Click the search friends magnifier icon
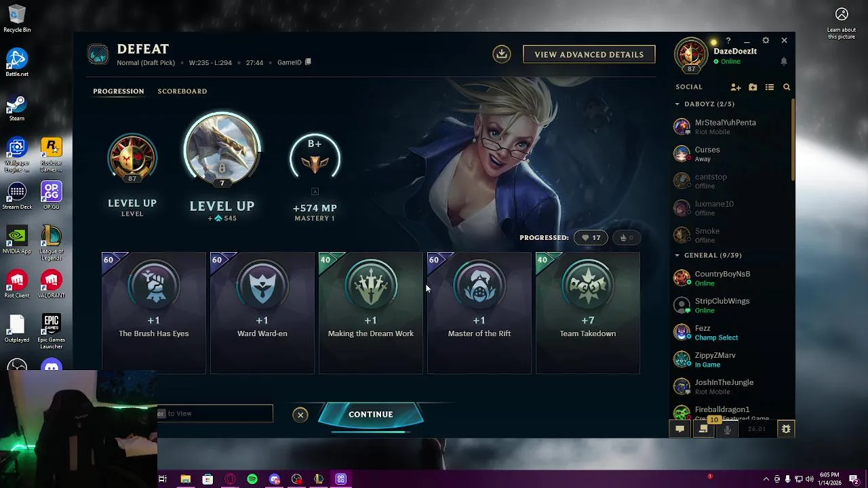This screenshot has height=488, width=868. [787, 87]
